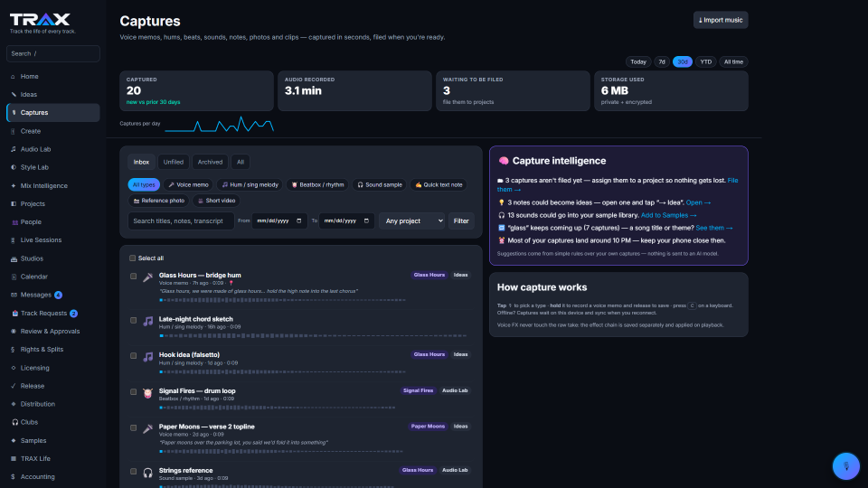The width and height of the screenshot is (868, 488).
Task: Filter by Hum / sing melody type
Action: (x=250, y=184)
